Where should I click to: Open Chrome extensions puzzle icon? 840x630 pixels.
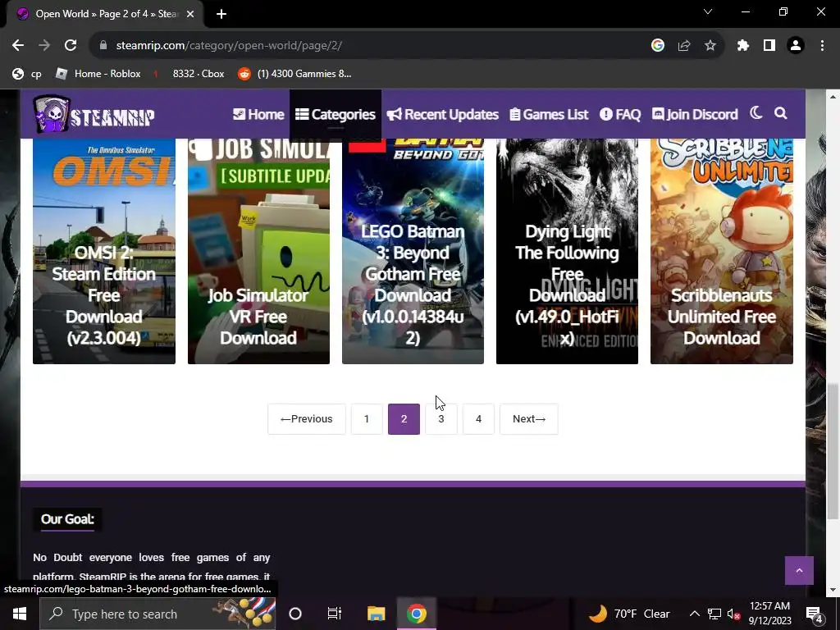tap(743, 46)
